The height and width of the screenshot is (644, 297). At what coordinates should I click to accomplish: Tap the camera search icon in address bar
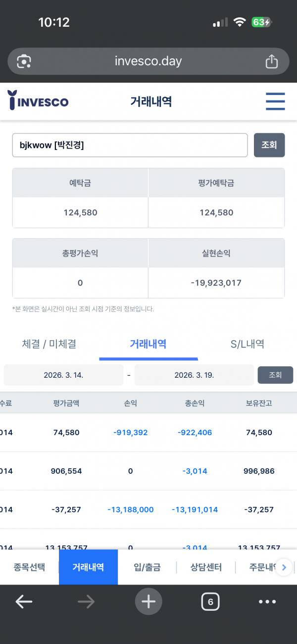(24, 61)
